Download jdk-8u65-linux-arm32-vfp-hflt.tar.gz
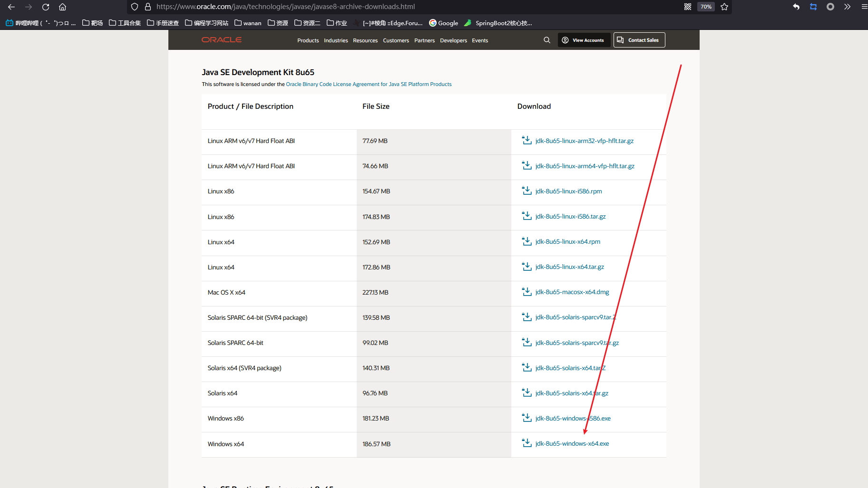868x488 pixels. (x=584, y=141)
